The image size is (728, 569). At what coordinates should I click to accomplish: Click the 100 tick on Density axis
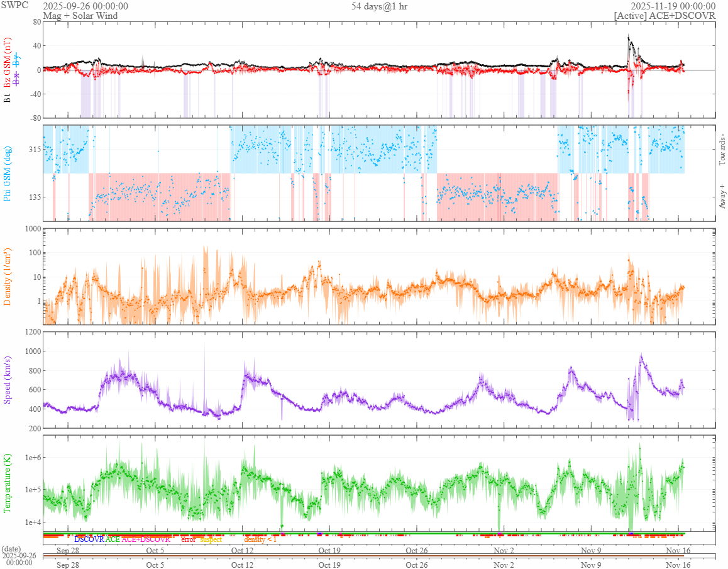coord(35,253)
